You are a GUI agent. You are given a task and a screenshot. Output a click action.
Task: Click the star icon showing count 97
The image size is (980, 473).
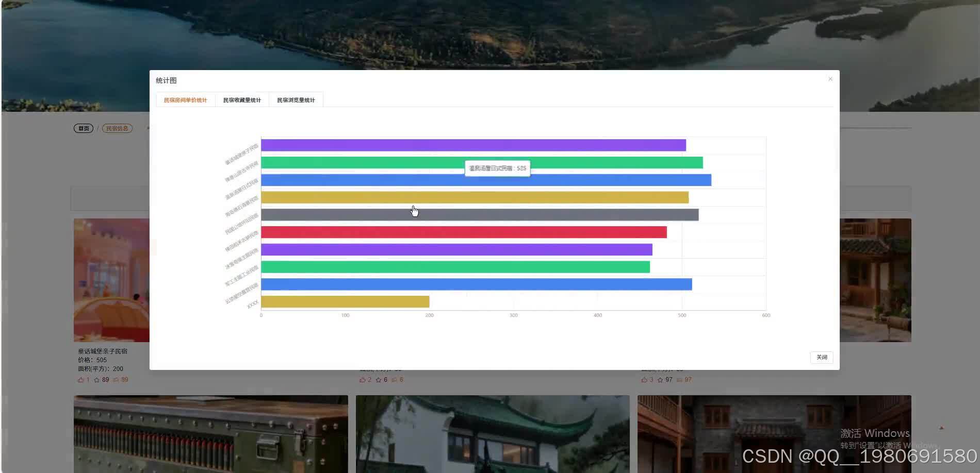coord(660,380)
